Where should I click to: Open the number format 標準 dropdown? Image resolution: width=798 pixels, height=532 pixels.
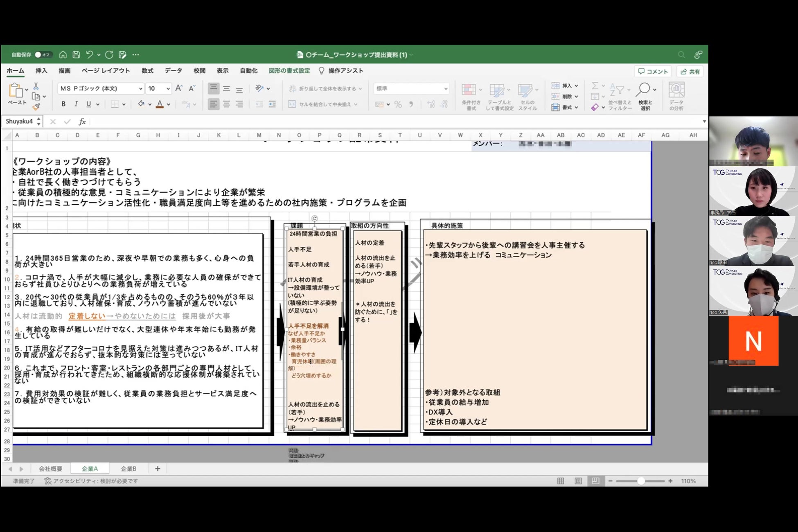tap(446, 88)
